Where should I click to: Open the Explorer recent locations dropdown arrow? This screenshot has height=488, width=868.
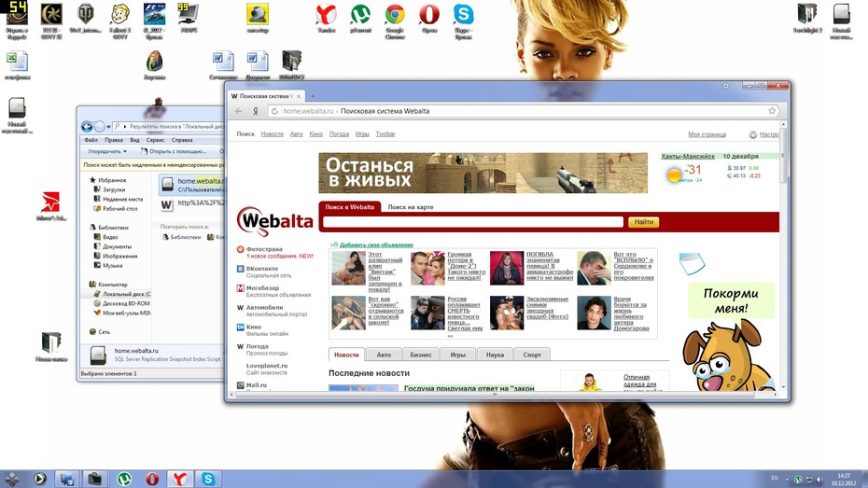[x=108, y=127]
